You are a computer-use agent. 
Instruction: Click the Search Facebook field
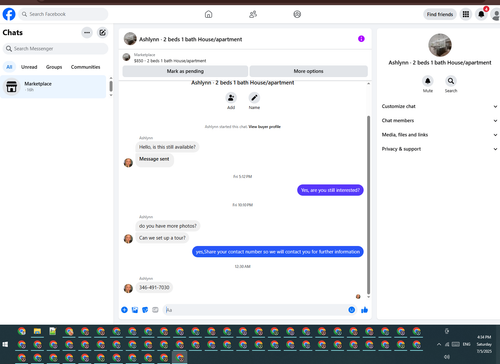[x=63, y=14]
